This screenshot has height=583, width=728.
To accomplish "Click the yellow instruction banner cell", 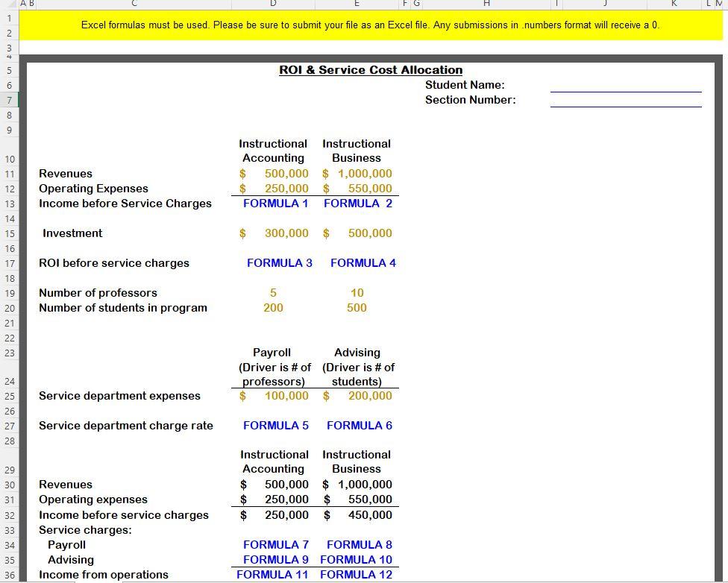I will [371, 25].
